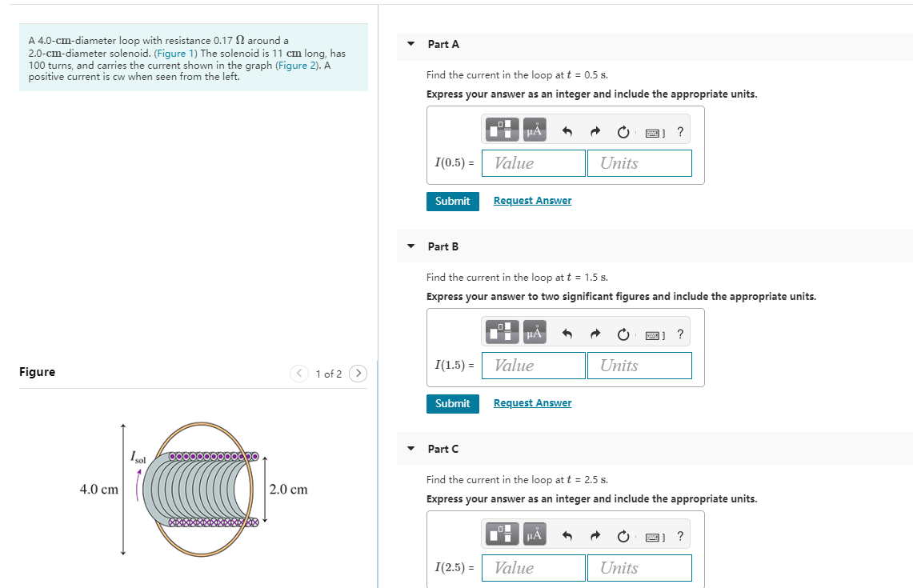This screenshot has width=913, height=588.
Task: Click the help question mark in Part A toolbar
Action: pos(680,130)
